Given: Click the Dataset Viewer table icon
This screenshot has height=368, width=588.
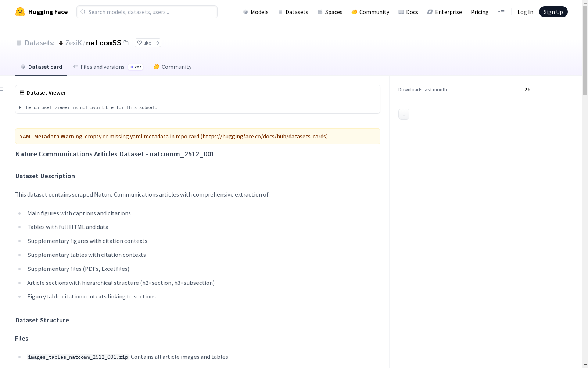Looking at the screenshot, I should [x=22, y=92].
